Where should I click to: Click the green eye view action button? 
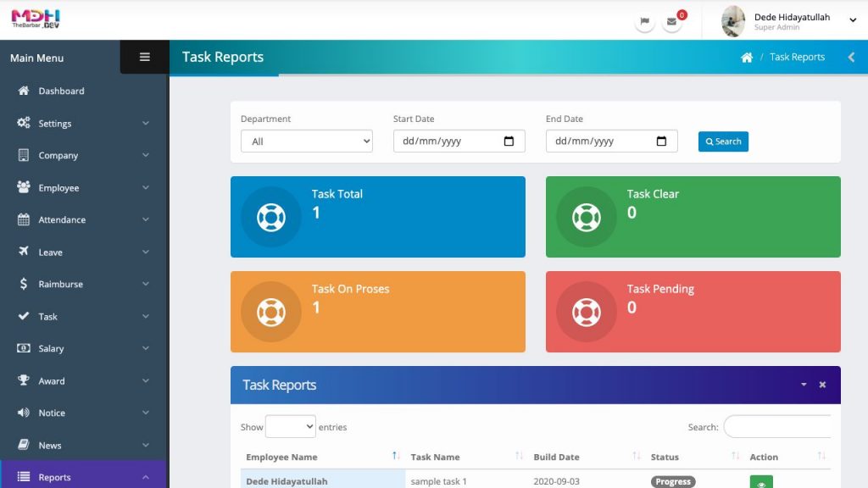760,483
